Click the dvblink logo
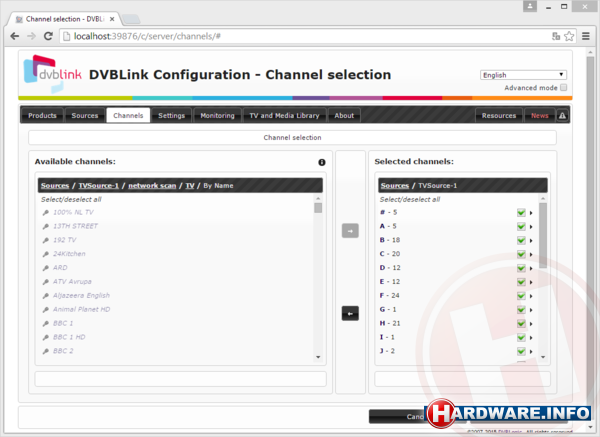Image resolution: width=600 pixels, height=437 pixels. (x=52, y=73)
